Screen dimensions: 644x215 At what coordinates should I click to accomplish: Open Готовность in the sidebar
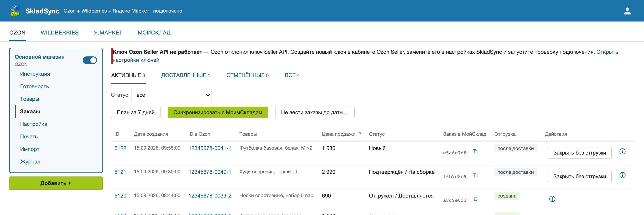pos(34,87)
